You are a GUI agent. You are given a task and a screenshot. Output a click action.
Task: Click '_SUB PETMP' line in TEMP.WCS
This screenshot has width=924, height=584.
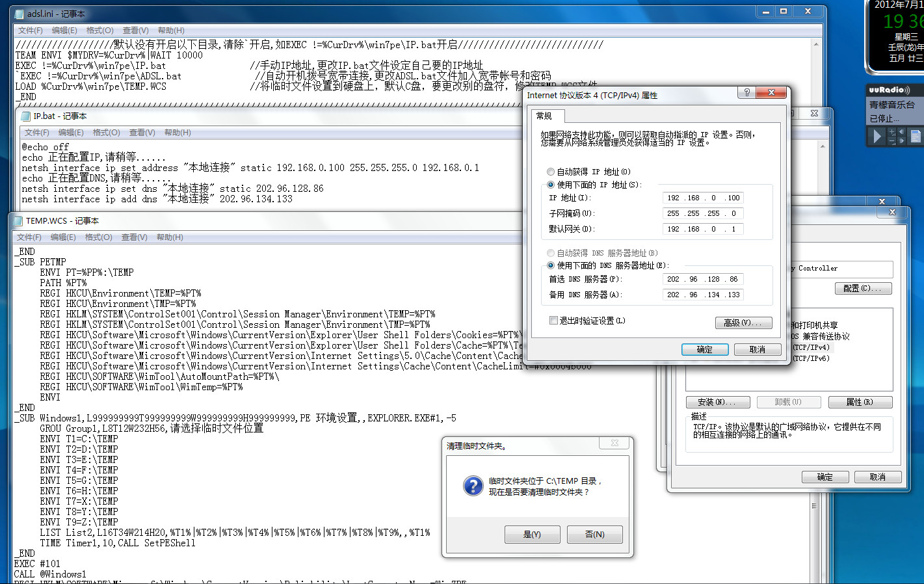click(x=40, y=262)
